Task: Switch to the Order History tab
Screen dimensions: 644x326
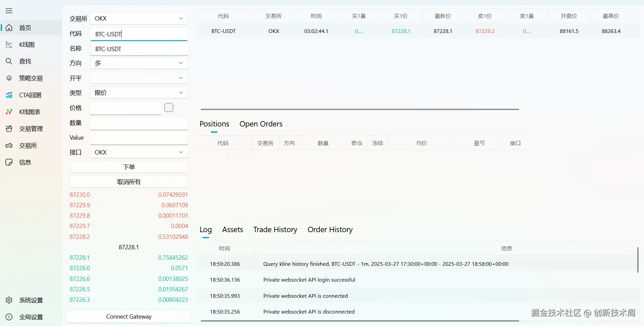Action: [x=330, y=230]
